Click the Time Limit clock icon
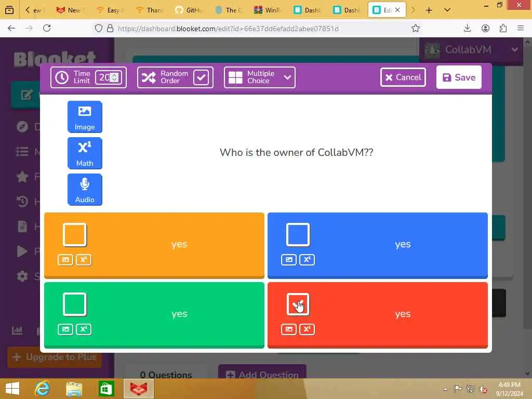This screenshot has width=532, height=399. pos(62,77)
